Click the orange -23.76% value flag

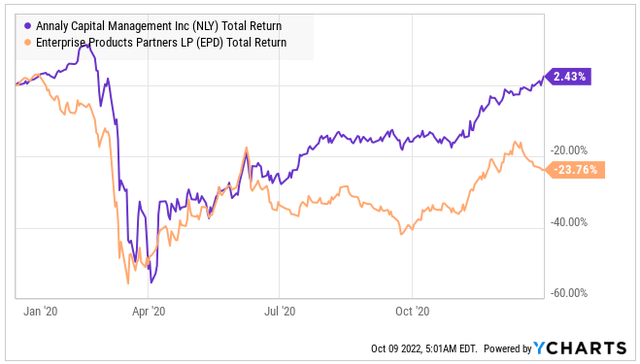tap(574, 170)
